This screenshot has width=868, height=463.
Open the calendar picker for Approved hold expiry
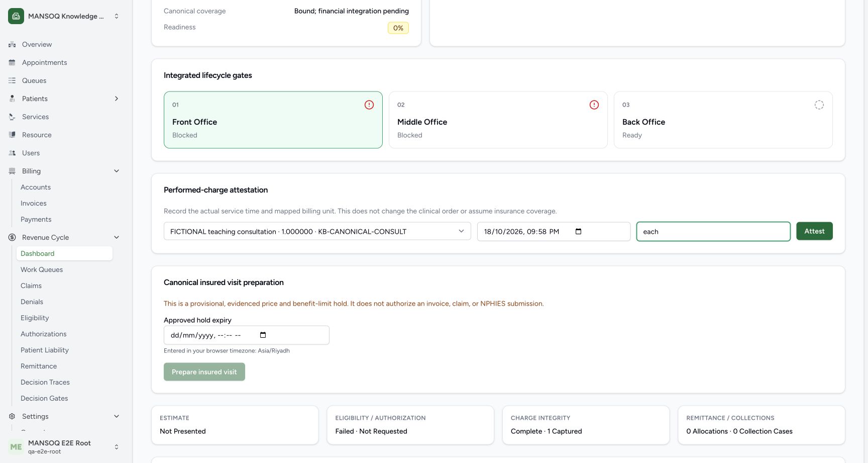[x=263, y=335]
